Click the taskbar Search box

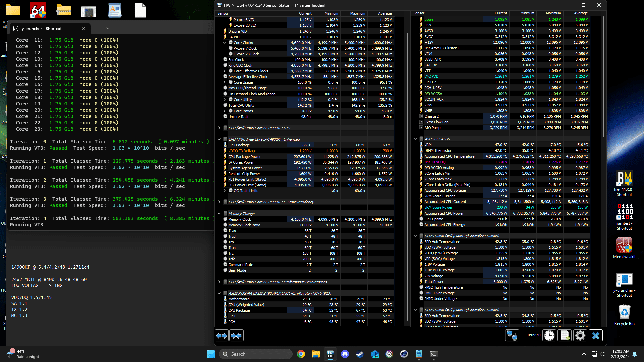point(256,354)
